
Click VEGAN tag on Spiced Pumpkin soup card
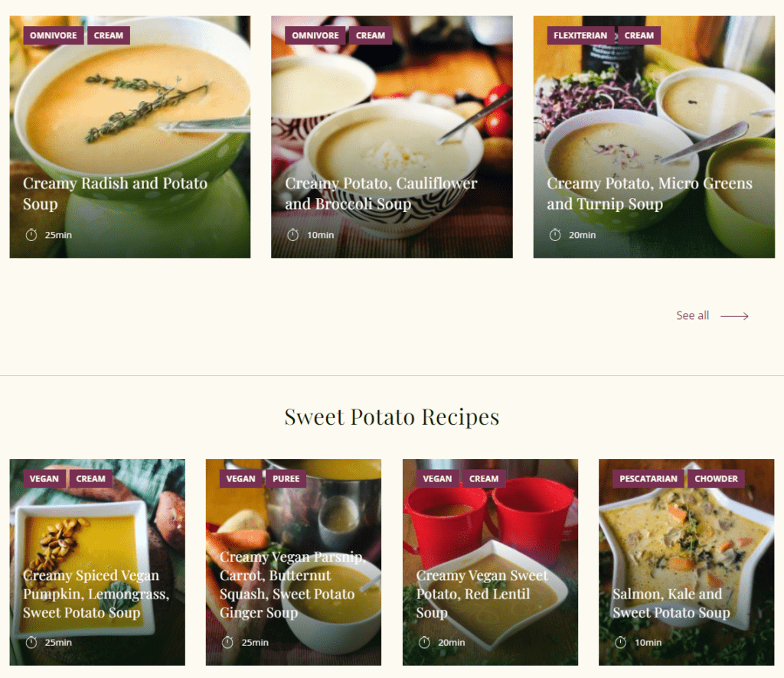[x=44, y=478]
